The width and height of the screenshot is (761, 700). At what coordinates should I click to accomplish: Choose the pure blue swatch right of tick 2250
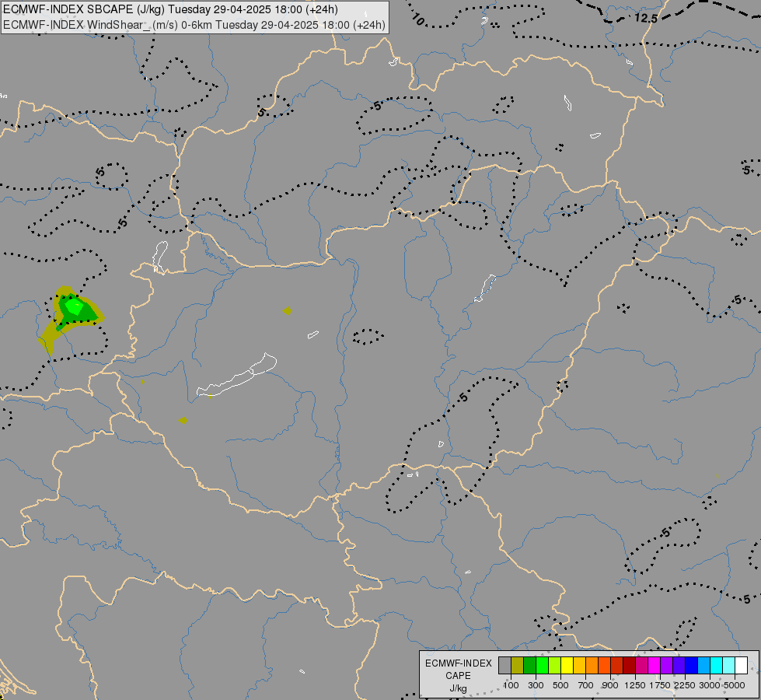pos(692,666)
